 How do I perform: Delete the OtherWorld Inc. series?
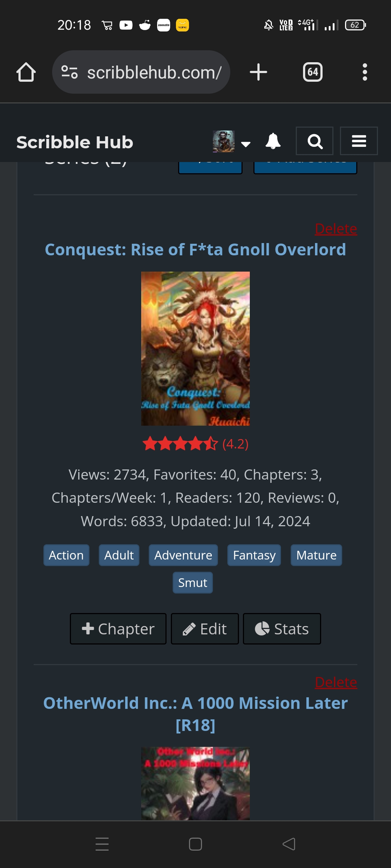click(x=336, y=682)
